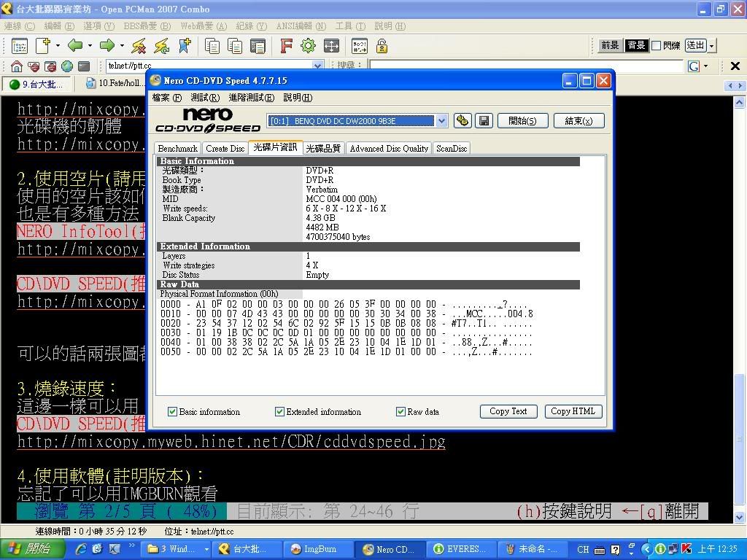Open the telnet address bar dropdown
The width and height of the screenshot is (747, 560).
click(317, 66)
